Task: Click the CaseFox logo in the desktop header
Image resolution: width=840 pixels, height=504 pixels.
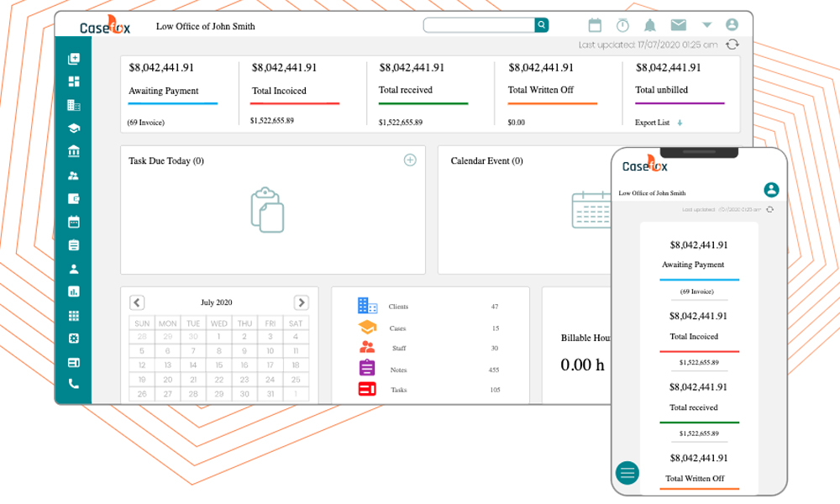Action: point(105,25)
